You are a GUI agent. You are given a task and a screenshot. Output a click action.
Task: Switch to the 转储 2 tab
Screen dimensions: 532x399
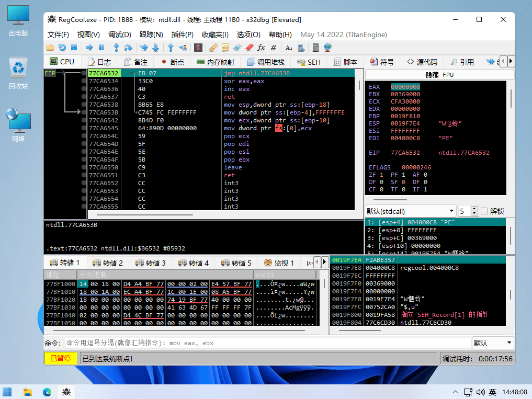[x=108, y=263]
